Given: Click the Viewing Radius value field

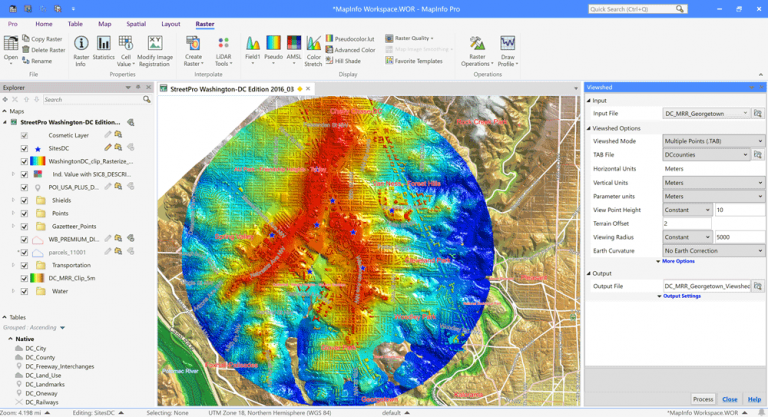Looking at the screenshot, I should (739, 237).
